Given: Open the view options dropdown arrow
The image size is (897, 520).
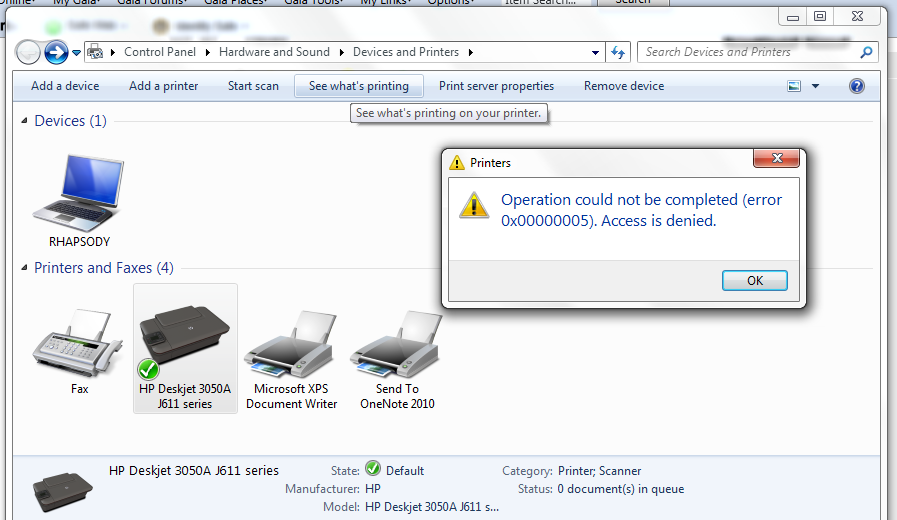Looking at the screenshot, I should click(815, 86).
